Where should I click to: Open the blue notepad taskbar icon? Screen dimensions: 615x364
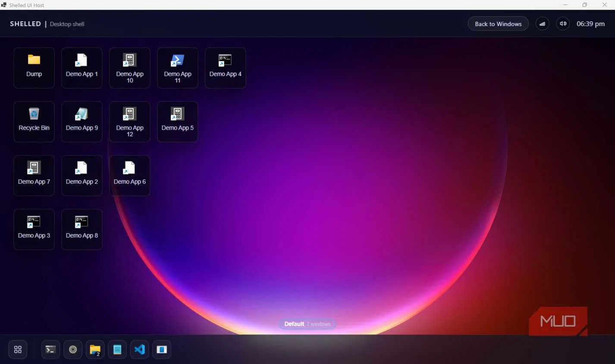(117, 349)
